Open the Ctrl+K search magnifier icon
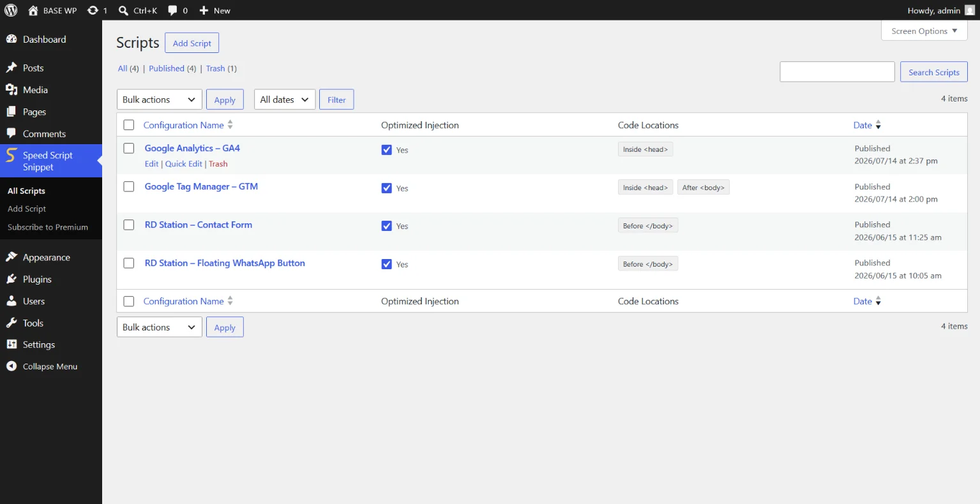Screen dimensions: 980x504 [123, 10]
